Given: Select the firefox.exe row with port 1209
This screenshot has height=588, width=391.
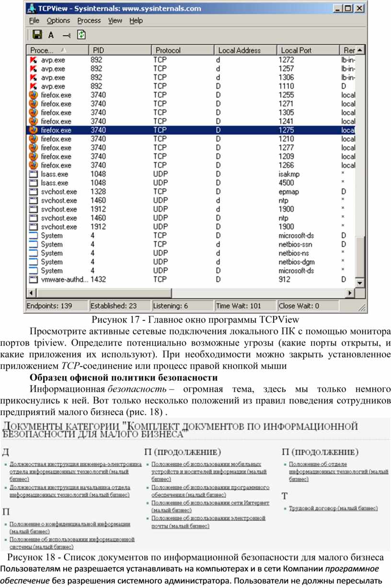Looking at the screenshot, I should pyautogui.click(x=191, y=156).
